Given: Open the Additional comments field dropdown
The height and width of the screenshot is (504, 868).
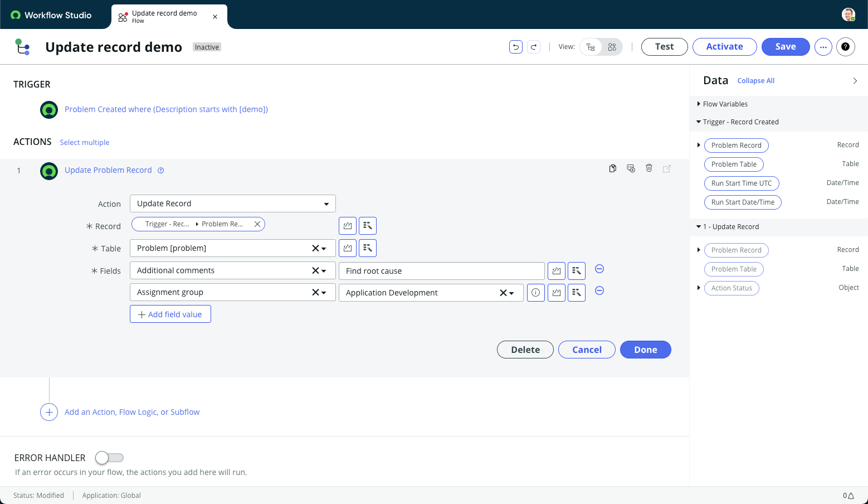Looking at the screenshot, I should click(233, 270).
